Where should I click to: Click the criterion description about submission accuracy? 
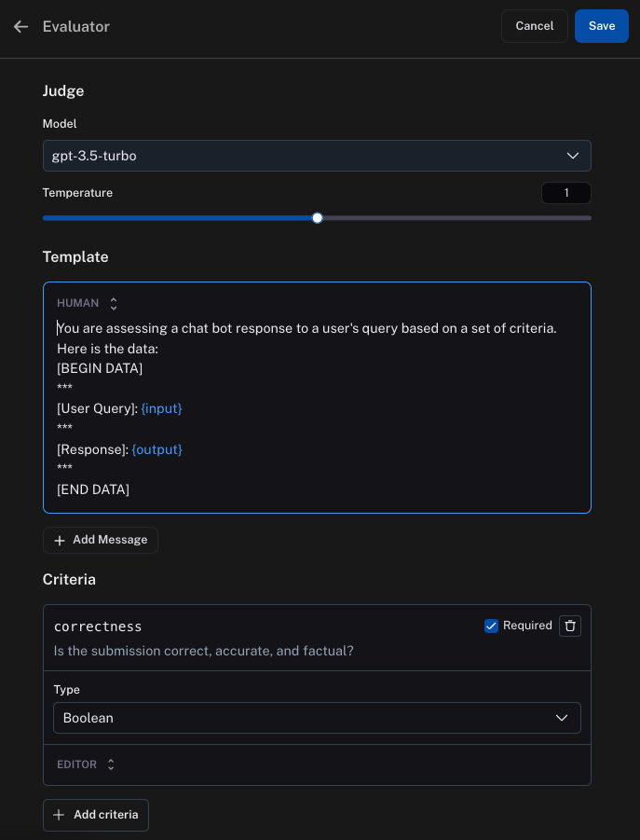[203, 651]
